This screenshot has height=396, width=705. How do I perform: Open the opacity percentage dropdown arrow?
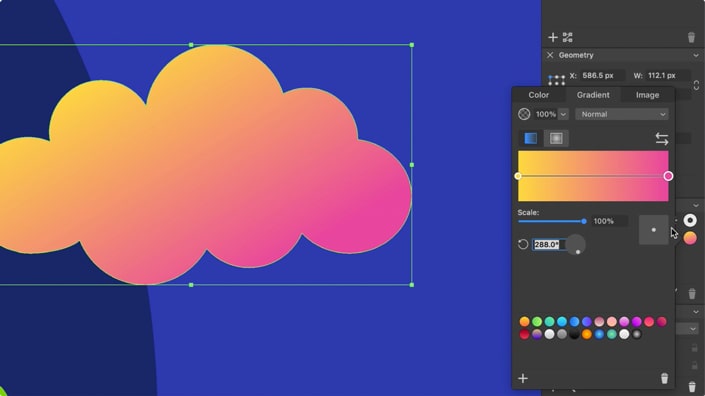[563, 114]
